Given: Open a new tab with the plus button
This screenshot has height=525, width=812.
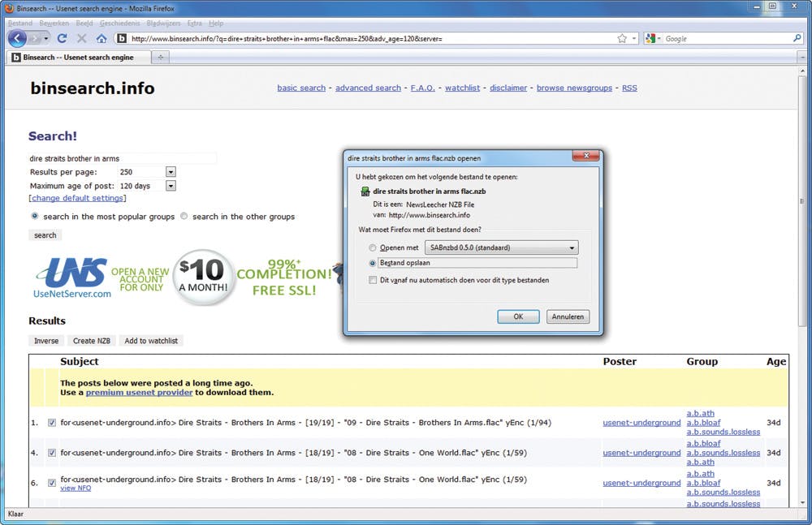Looking at the screenshot, I should [x=161, y=57].
